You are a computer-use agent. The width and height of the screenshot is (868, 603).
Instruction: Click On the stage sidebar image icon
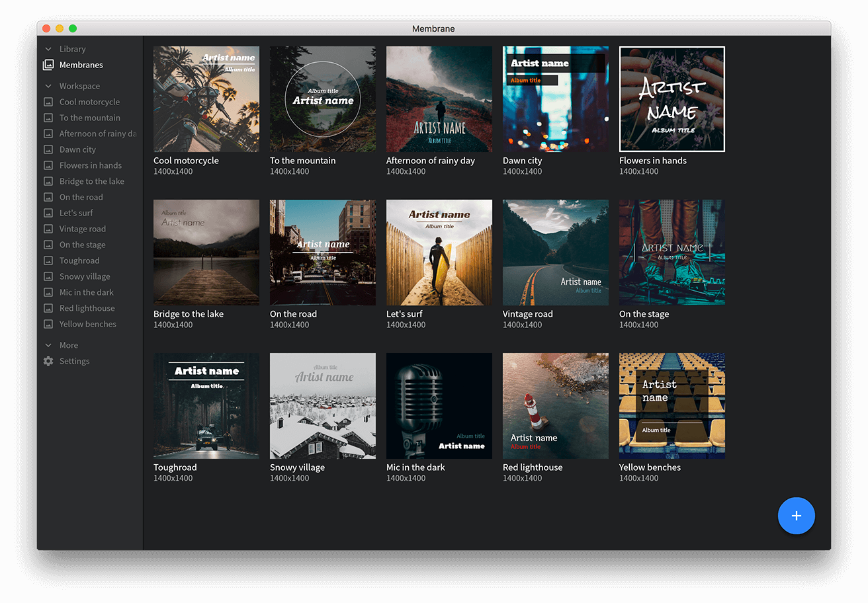tap(48, 245)
